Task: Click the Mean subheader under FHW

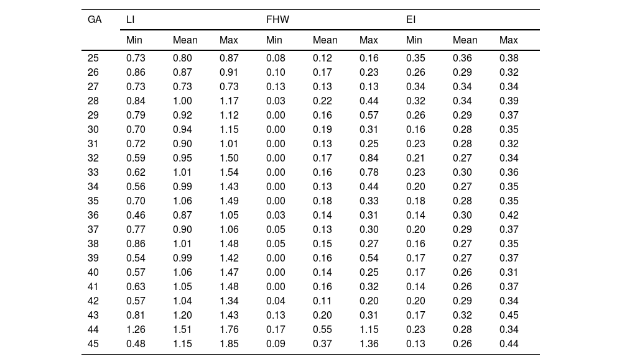Action: (325, 40)
